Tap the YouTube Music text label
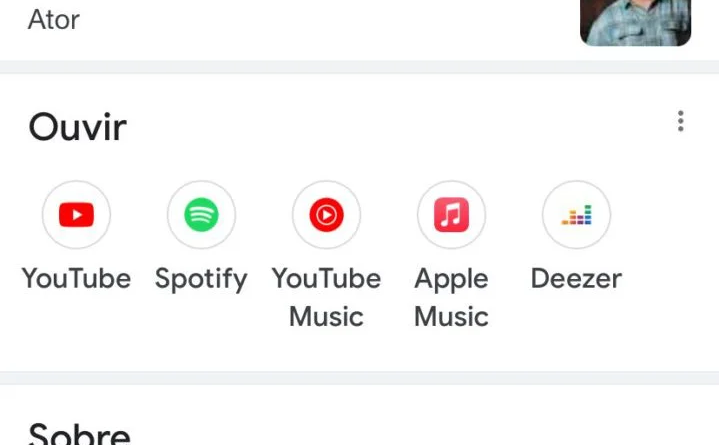Image resolution: width=719 pixels, height=445 pixels. point(326,297)
